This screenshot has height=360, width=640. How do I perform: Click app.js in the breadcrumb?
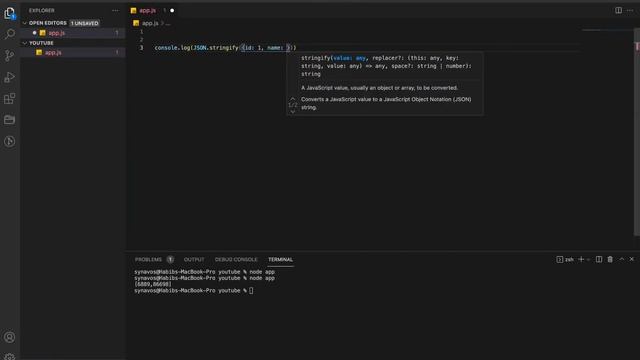(150, 23)
